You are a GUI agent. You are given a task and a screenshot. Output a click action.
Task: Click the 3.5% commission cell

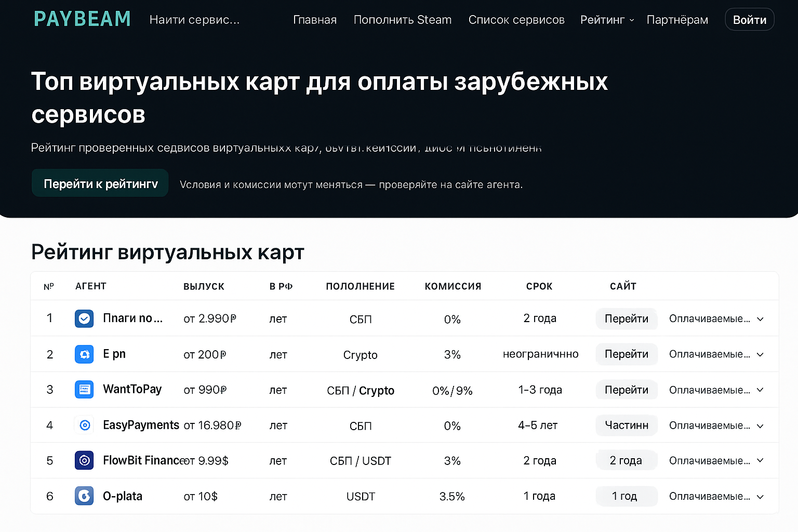[452, 496]
